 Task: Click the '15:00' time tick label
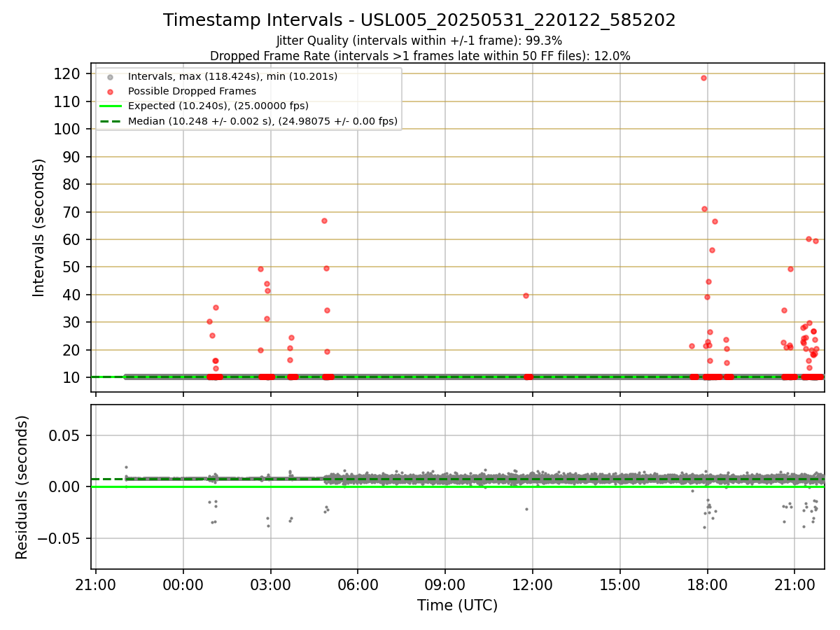click(620, 584)
